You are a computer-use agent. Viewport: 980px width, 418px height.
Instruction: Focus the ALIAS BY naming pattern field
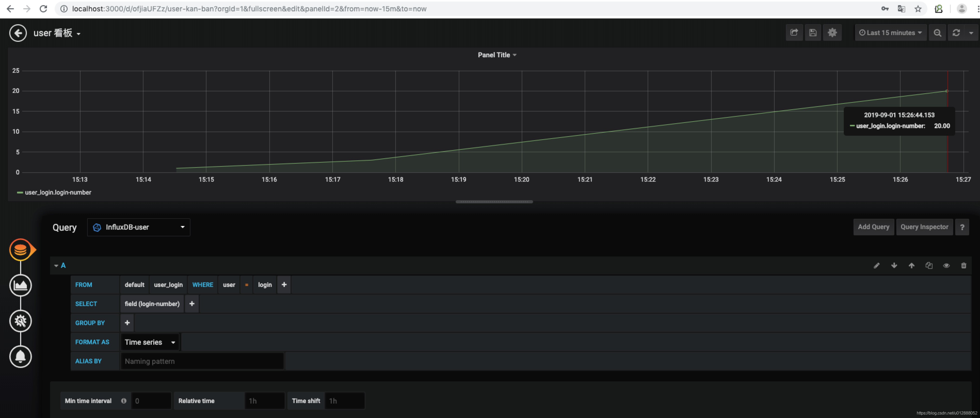click(x=202, y=361)
